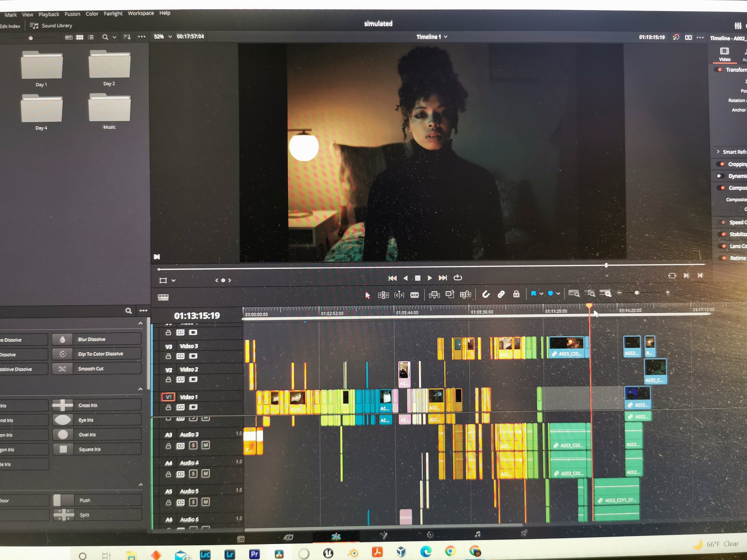Select the arrow Selection mode tool
This screenshot has width=747, height=560.
tap(368, 295)
